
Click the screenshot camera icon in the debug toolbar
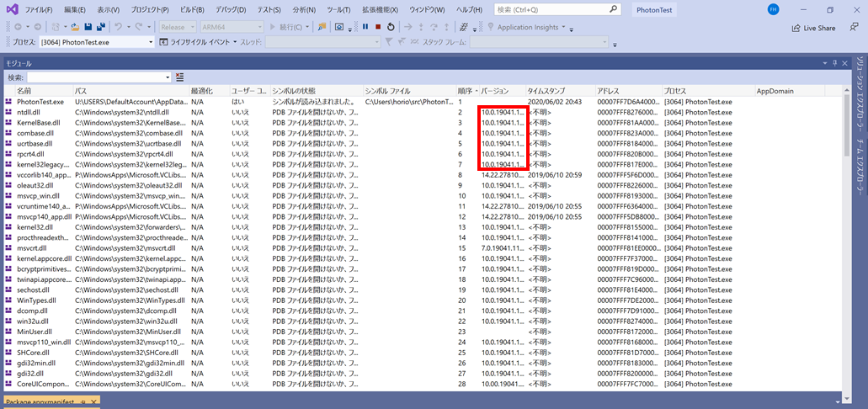[339, 27]
